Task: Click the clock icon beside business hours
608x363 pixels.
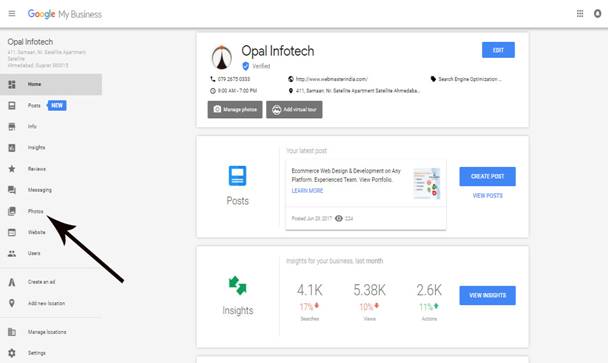Action: 212,91
